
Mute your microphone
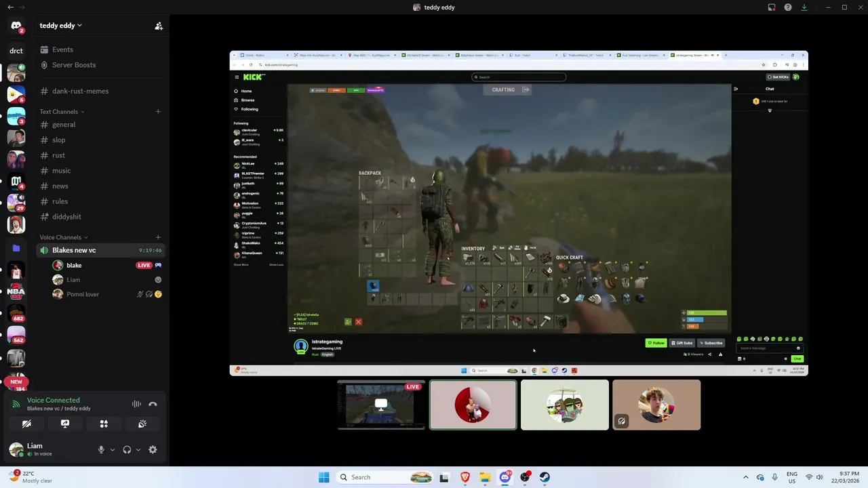pyautogui.click(x=101, y=449)
